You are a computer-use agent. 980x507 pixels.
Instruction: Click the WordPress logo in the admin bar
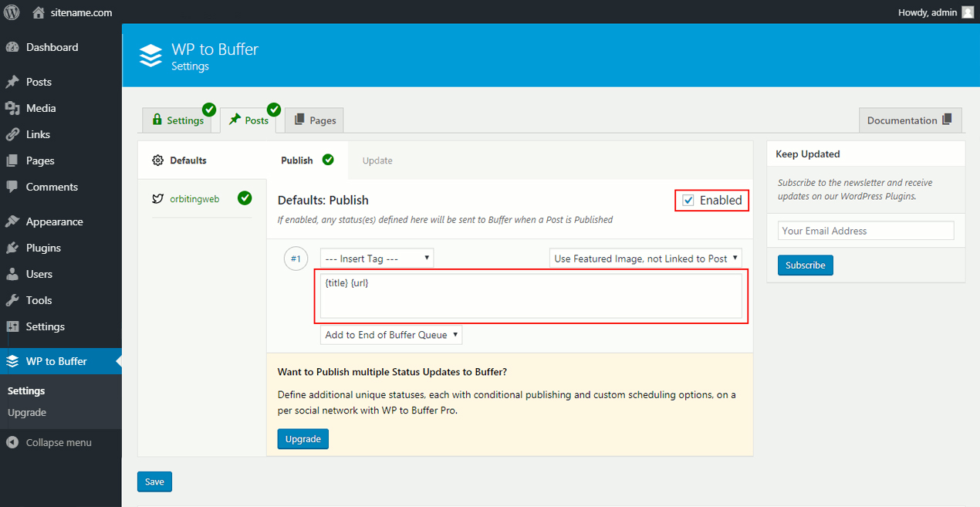[12, 12]
